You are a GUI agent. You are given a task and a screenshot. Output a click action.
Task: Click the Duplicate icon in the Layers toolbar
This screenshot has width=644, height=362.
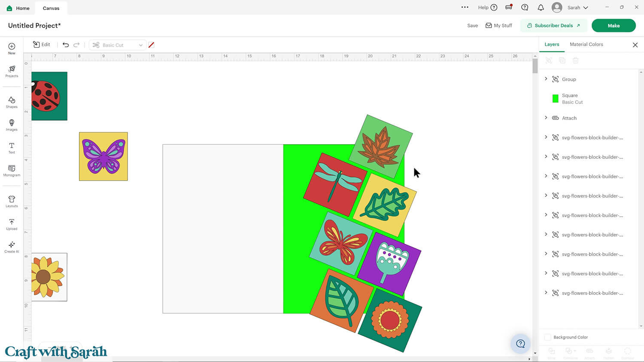(x=562, y=60)
